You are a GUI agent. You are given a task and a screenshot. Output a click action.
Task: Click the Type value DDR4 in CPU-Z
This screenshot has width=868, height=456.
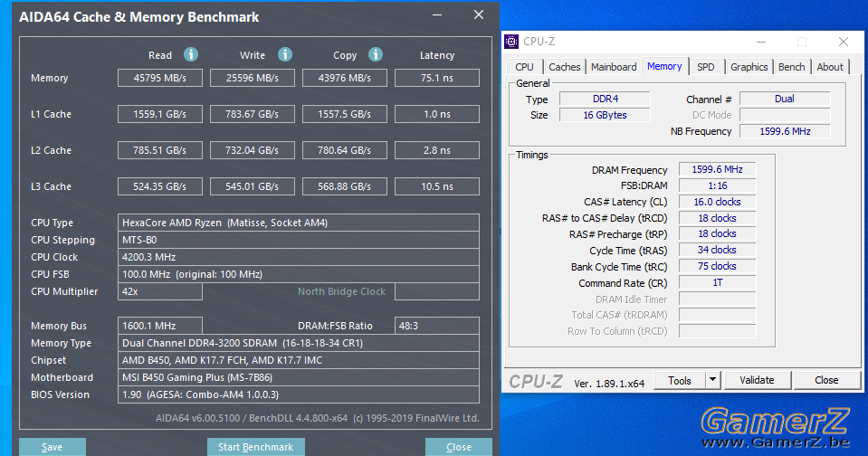point(605,99)
